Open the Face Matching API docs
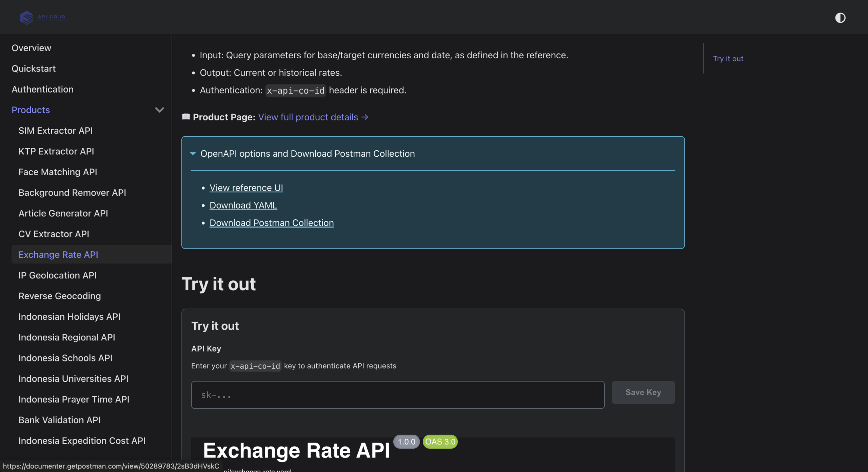Viewport: 868px width, 472px height. pyautogui.click(x=58, y=172)
